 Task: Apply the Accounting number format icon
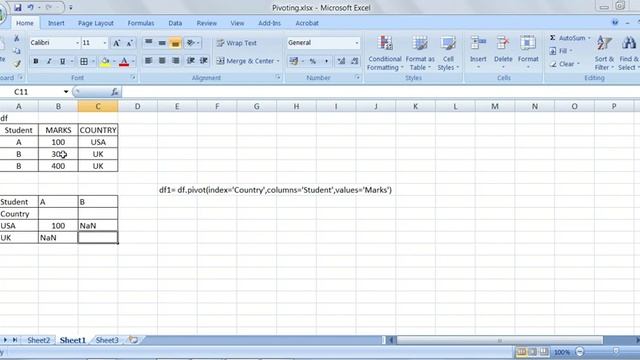coord(293,61)
